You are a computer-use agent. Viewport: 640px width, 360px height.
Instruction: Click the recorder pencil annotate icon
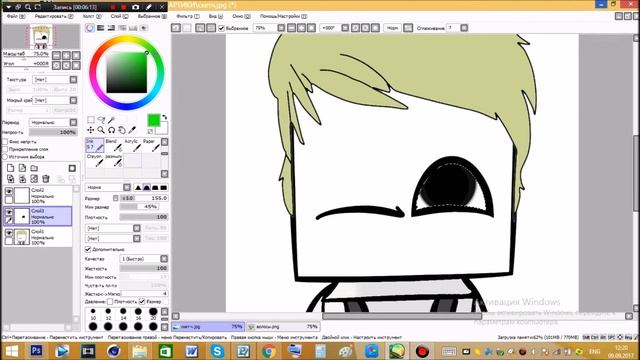(x=149, y=7)
